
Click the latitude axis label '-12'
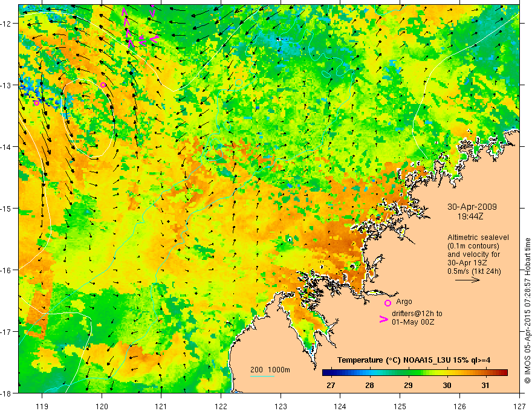[6, 24]
